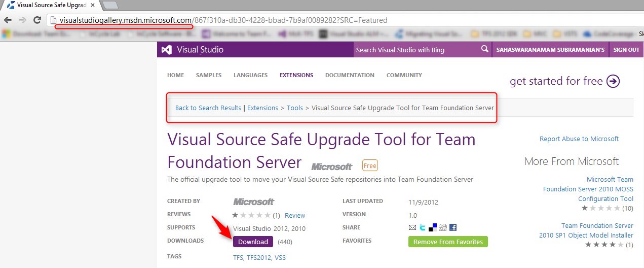Click Report Abuse to Microsoft link
This screenshot has height=268, width=644.
[x=579, y=139]
